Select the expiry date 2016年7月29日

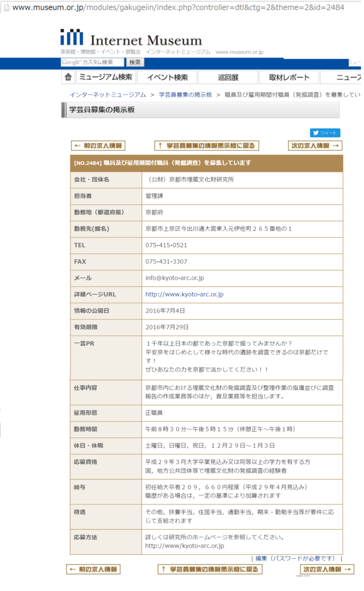click(x=167, y=327)
